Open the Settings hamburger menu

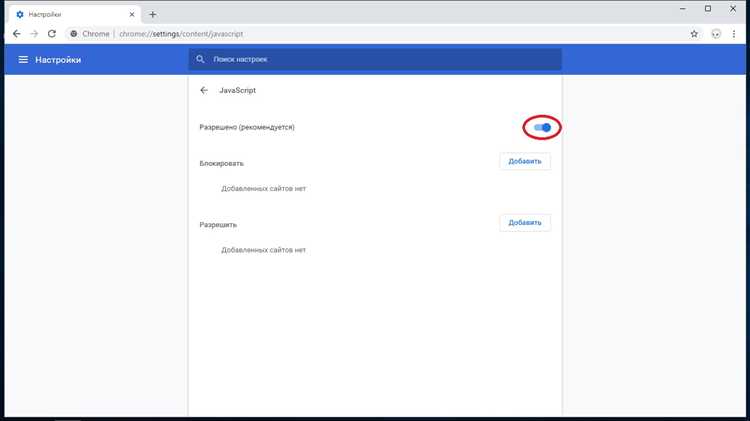tap(23, 60)
